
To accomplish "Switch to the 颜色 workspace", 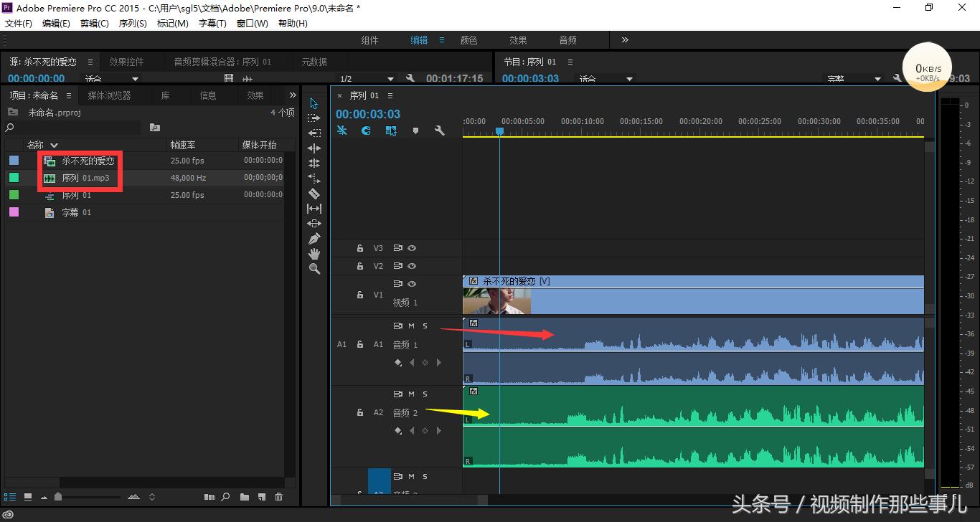I will 468,40.
